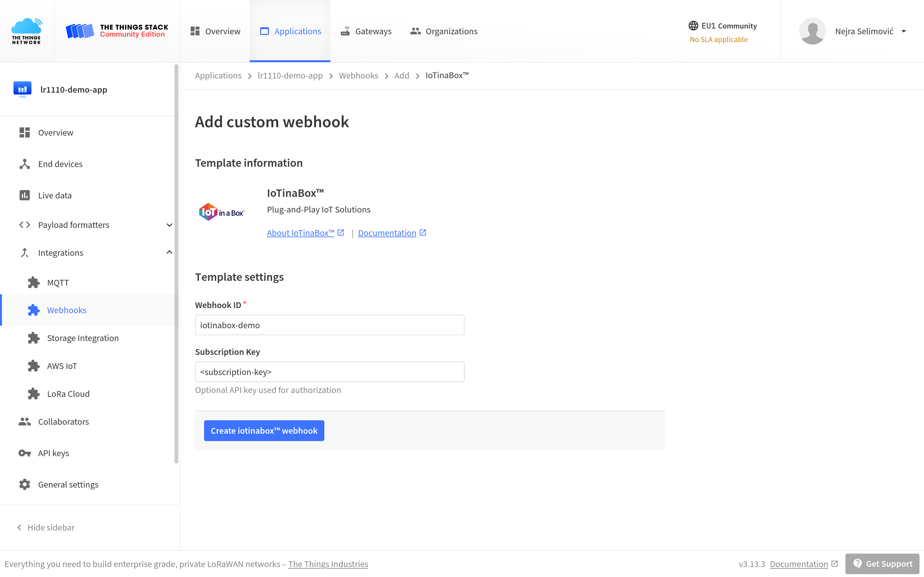
Task: Click Create iotinabox™ webhook button
Action: tap(264, 430)
